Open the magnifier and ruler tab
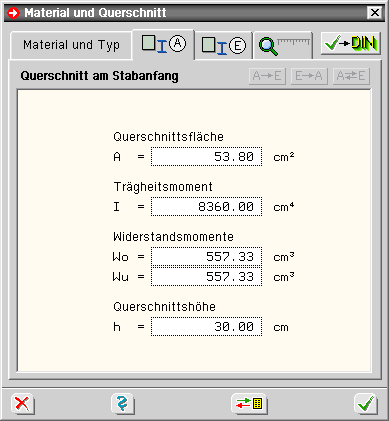This screenshot has height=421, width=389. point(283,45)
